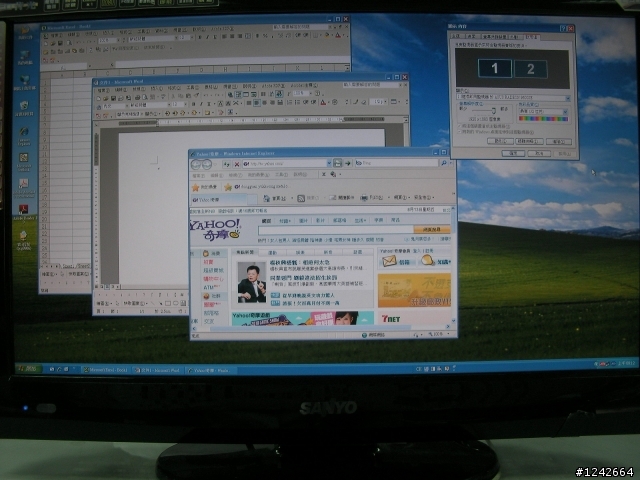Toggle Bold in the Word formatting toolbar
Viewport: 640px width, 480px height.
(x=193, y=104)
